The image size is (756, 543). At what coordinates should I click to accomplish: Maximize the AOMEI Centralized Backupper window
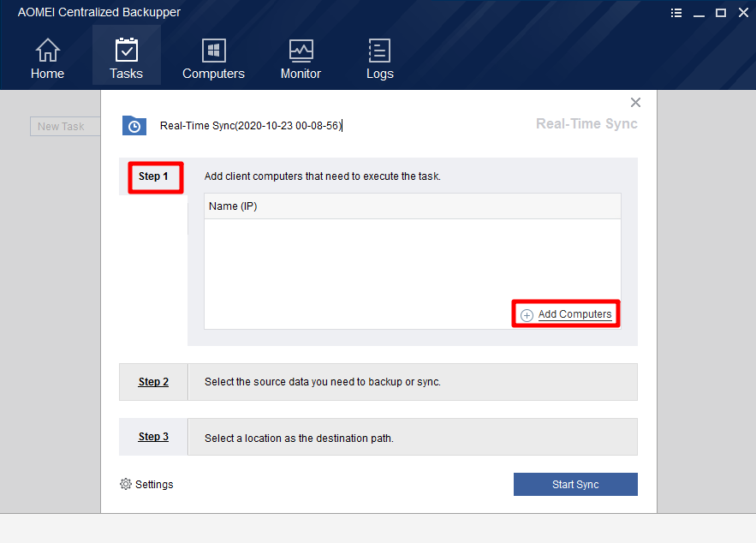point(721,13)
